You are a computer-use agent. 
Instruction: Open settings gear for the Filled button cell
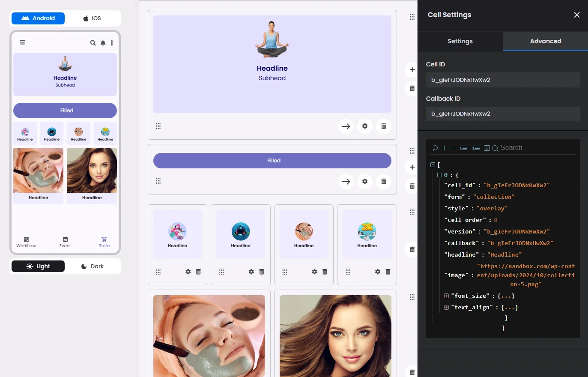(x=365, y=181)
